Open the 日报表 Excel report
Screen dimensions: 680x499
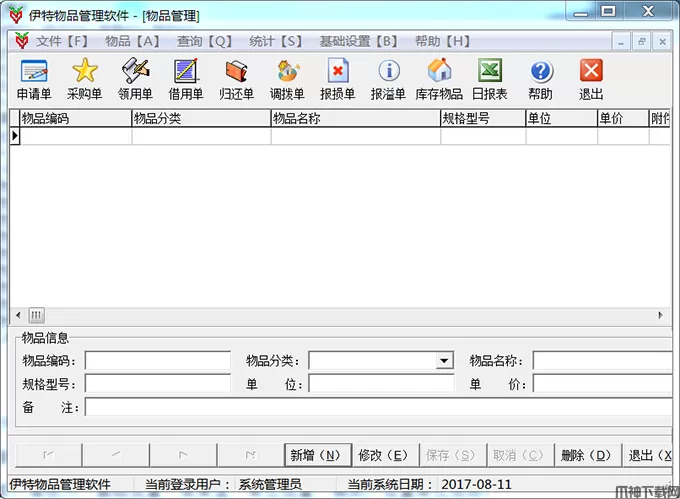tap(490, 79)
